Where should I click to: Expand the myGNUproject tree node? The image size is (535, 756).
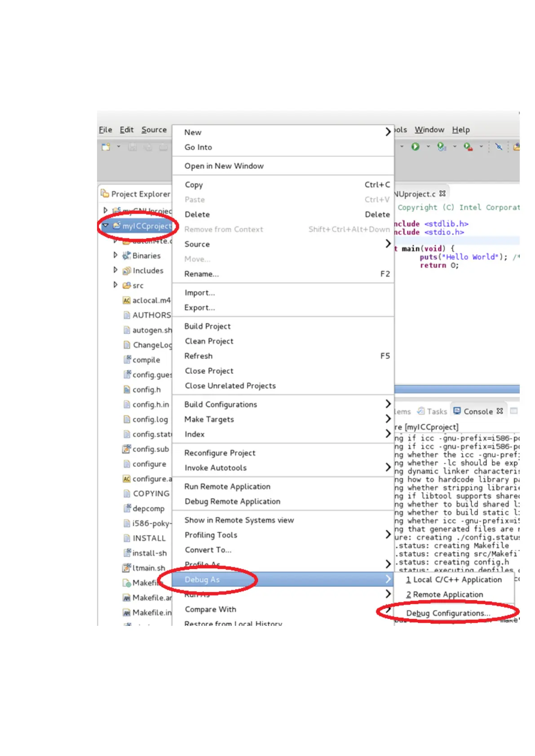pos(106,210)
